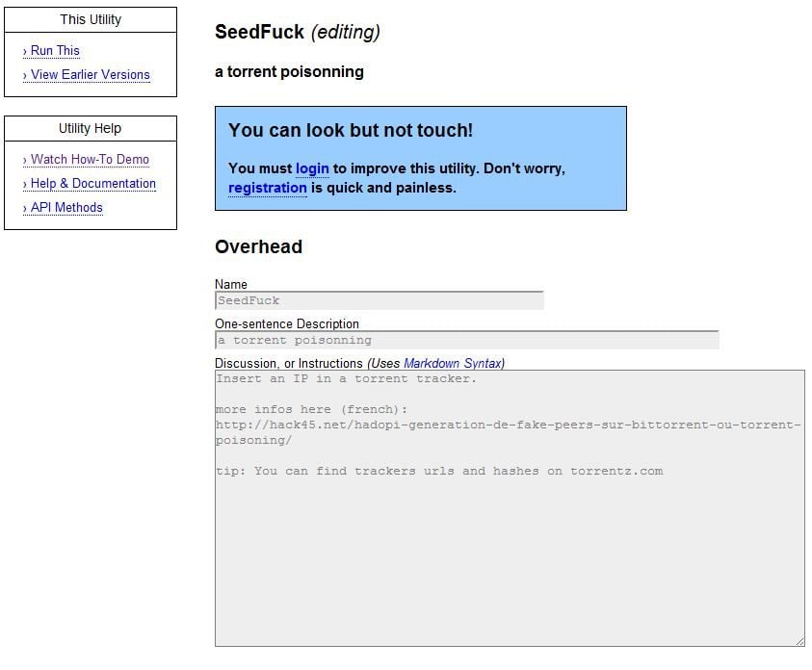Click the Name field containing SeedFuck

coord(376,300)
